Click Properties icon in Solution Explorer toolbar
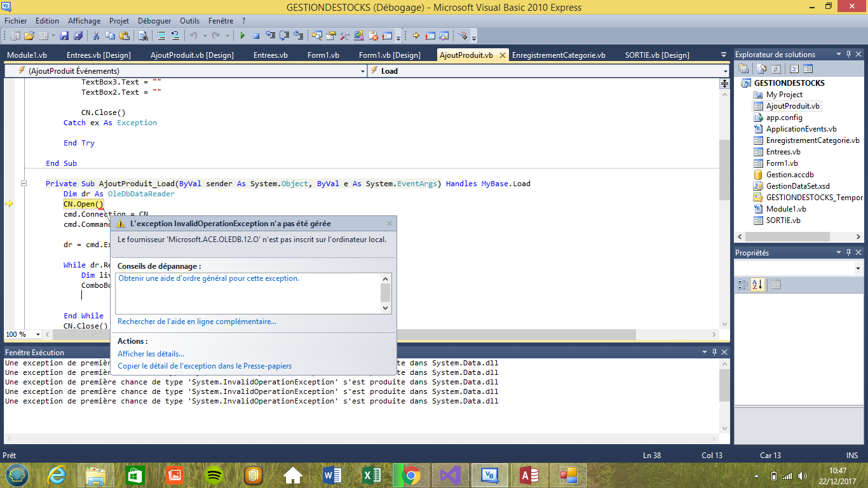This screenshot has height=488, width=868. pyautogui.click(x=743, y=69)
